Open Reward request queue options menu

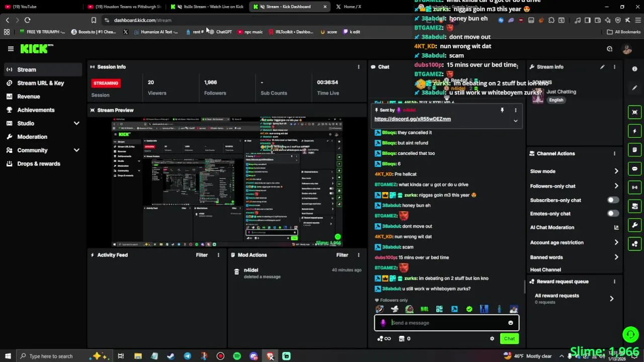[x=614, y=282]
